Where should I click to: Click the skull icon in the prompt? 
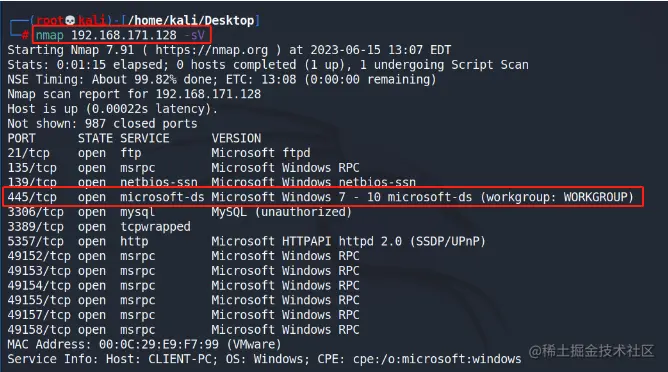(x=71, y=20)
